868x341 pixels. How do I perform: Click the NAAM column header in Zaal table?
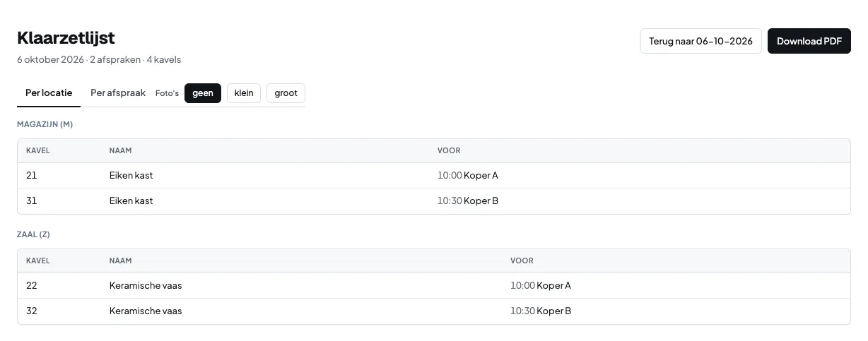121,261
